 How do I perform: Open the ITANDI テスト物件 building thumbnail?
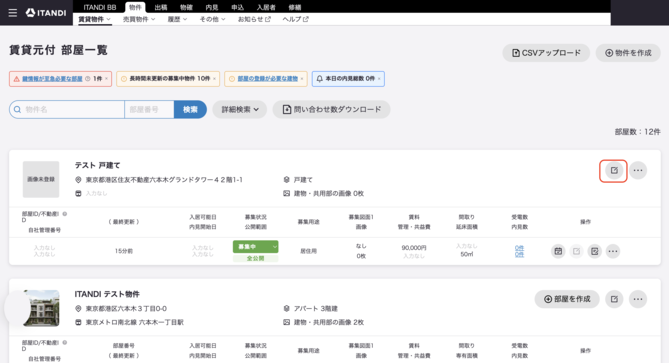point(41,308)
